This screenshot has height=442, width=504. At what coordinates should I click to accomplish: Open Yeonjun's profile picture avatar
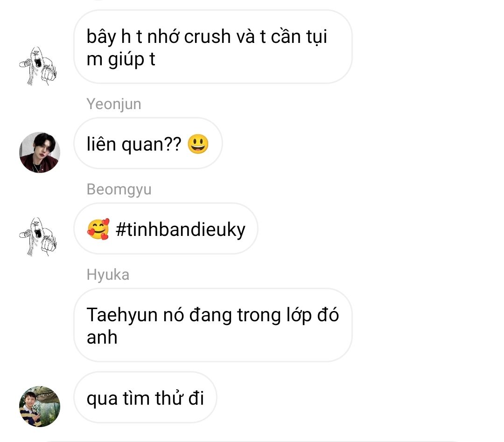[40, 152]
